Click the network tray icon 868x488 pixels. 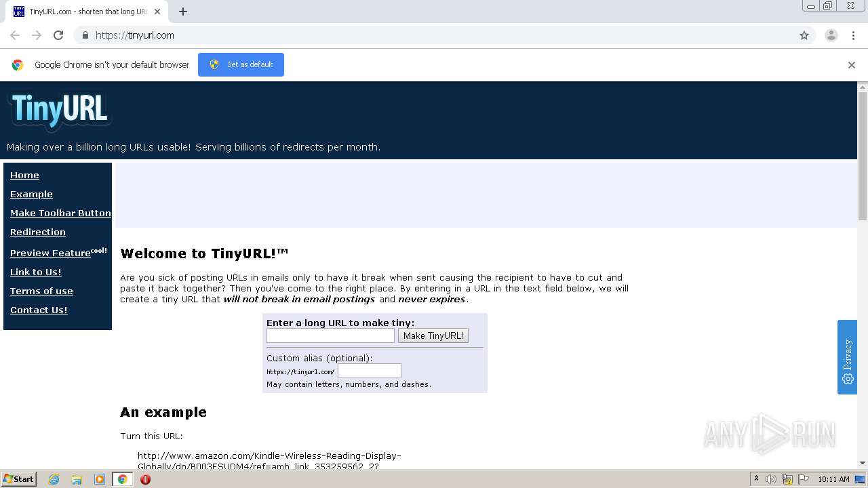coord(787,479)
